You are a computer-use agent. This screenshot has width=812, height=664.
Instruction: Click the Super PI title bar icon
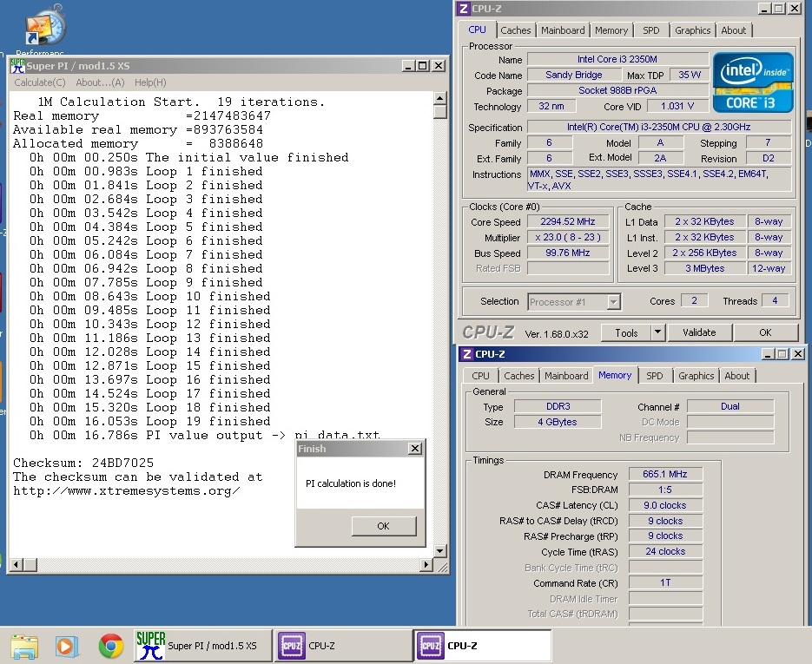coord(17,66)
